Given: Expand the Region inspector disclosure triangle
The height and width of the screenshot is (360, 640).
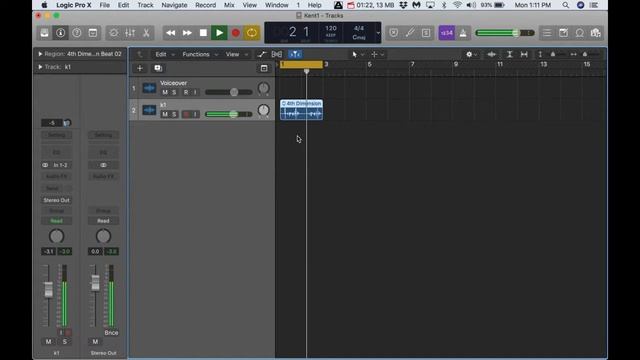Looking at the screenshot, I should point(40,54).
